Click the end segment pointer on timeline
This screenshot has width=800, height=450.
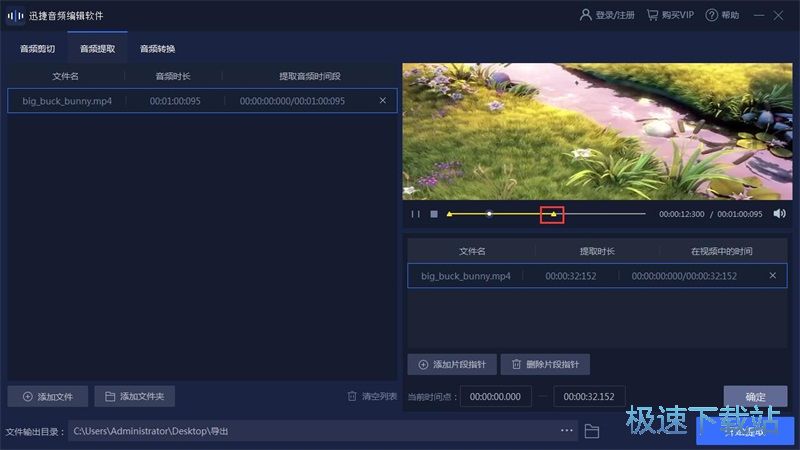(553, 214)
